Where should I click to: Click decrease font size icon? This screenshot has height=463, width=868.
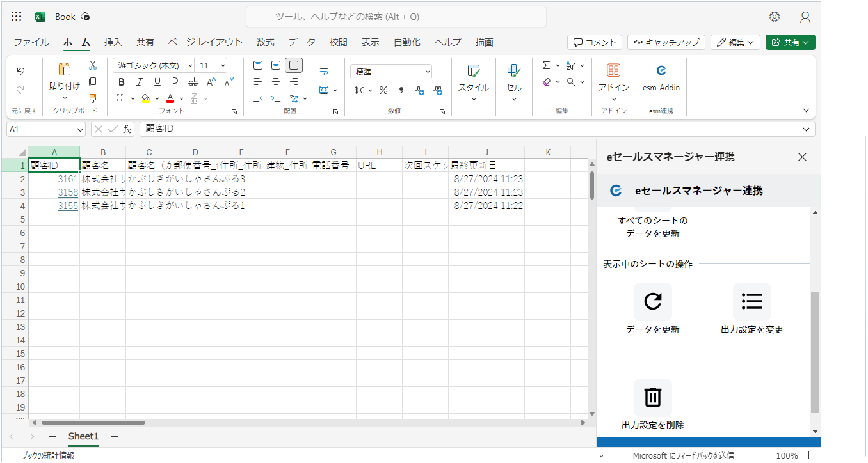coord(229,82)
